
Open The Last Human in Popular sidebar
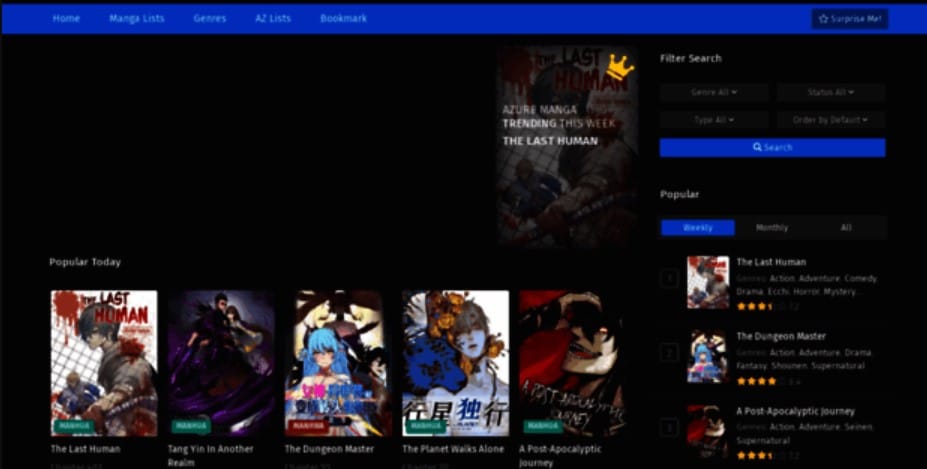pyautogui.click(x=771, y=261)
